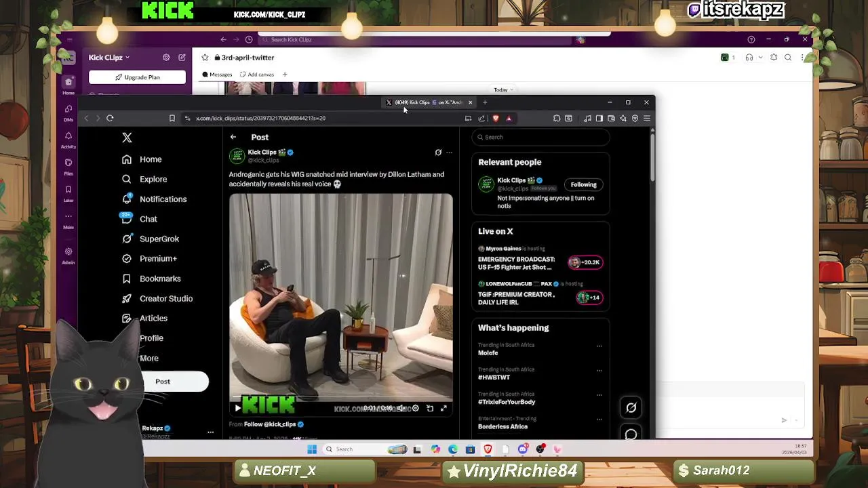Go to Home in X sidebar
The width and height of the screenshot is (868, 488).
point(142,159)
